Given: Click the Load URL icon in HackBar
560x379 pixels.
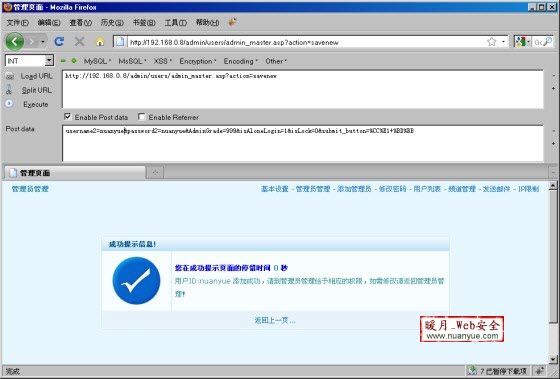Looking at the screenshot, I should pyautogui.click(x=10, y=76).
